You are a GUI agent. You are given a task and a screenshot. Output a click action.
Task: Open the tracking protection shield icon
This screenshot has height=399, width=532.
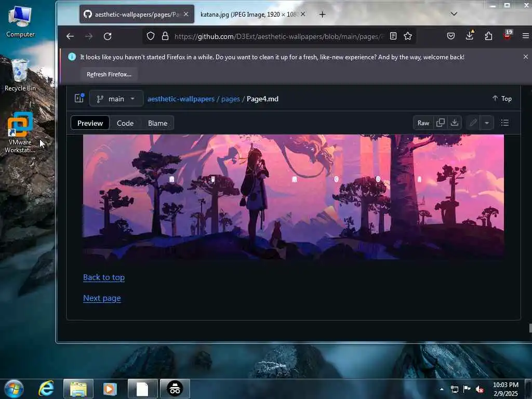151,36
